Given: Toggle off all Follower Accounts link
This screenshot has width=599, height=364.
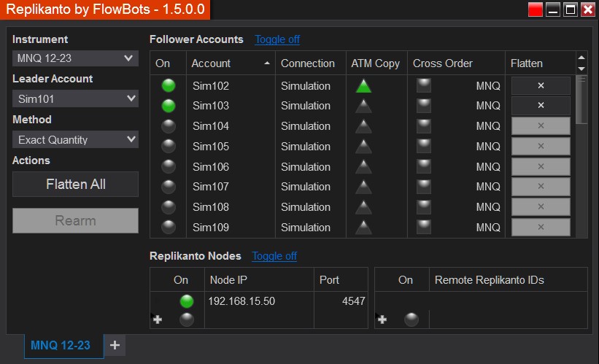Looking at the screenshot, I should pyautogui.click(x=277, y=39).
